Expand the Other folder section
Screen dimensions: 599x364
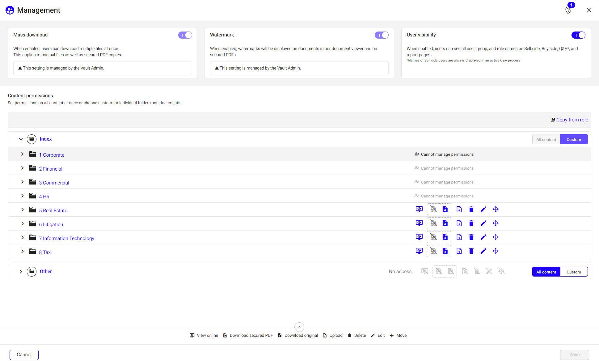(x=21, y=272)
